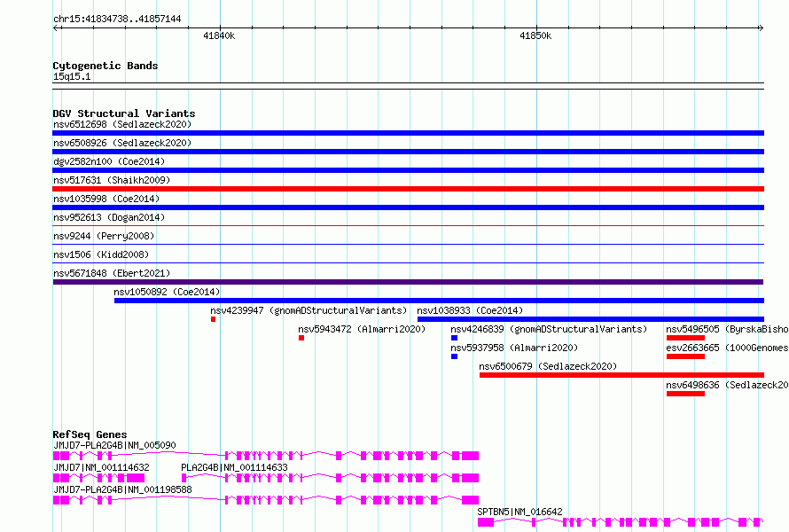
Task: Click the 41840k ruler tick label
Action: pos(219,35)
